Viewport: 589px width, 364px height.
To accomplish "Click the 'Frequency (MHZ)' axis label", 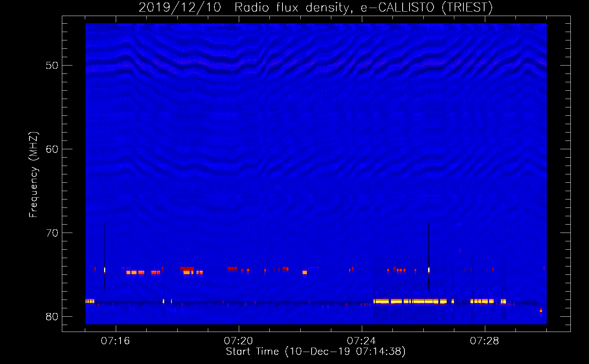I will pos(33,175).
